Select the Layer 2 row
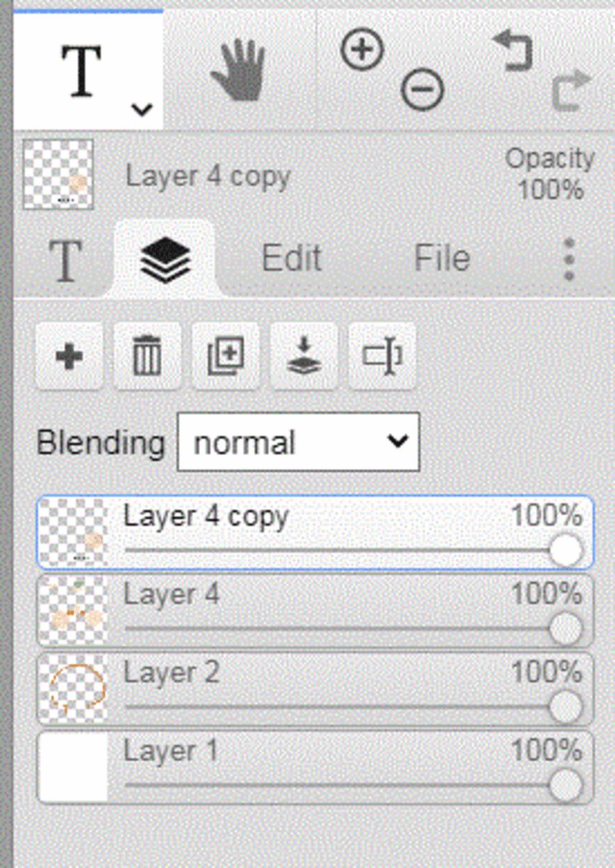Screen dimensions: 615x868 point(315,689)
